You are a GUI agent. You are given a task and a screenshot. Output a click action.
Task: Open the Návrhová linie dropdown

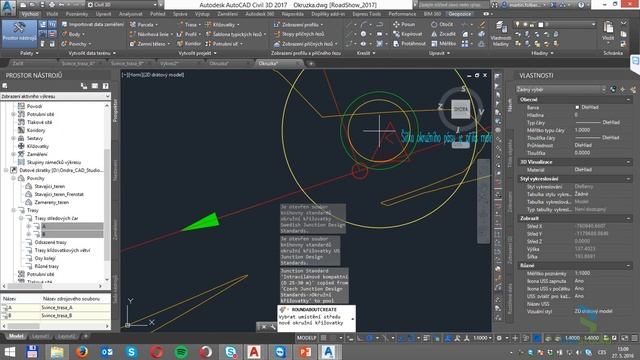(x=151, y=34)
